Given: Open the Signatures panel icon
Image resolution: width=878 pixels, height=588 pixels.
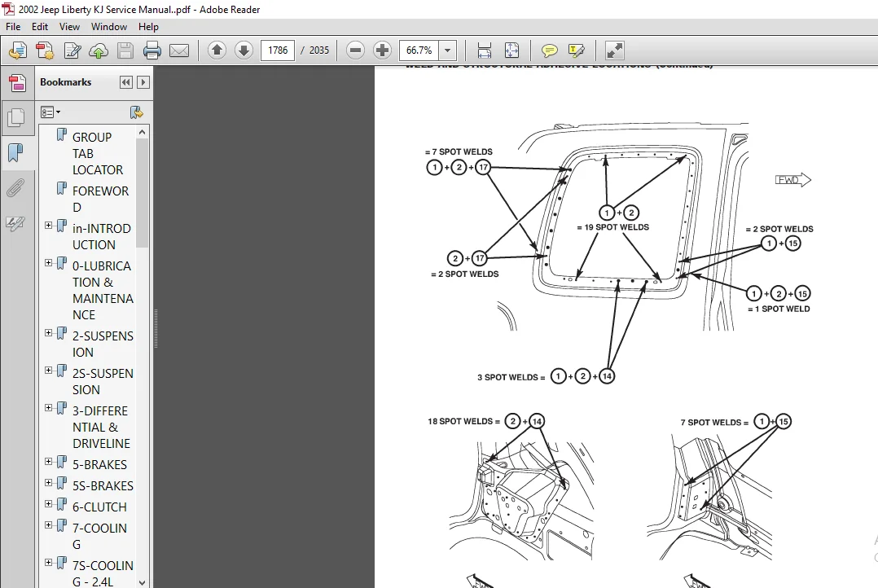Looking at the screenshot, I should [15, 223].
